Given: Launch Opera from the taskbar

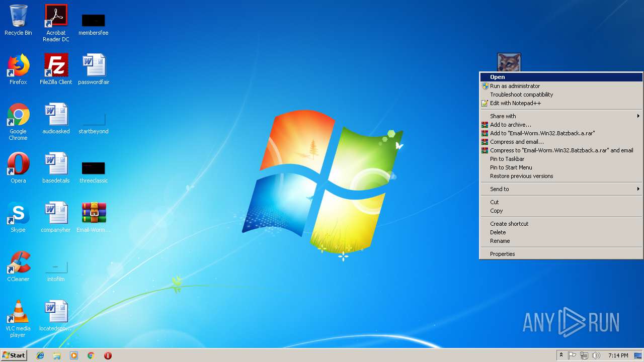Looking at the screenshot, I should (x=108, y=355).
